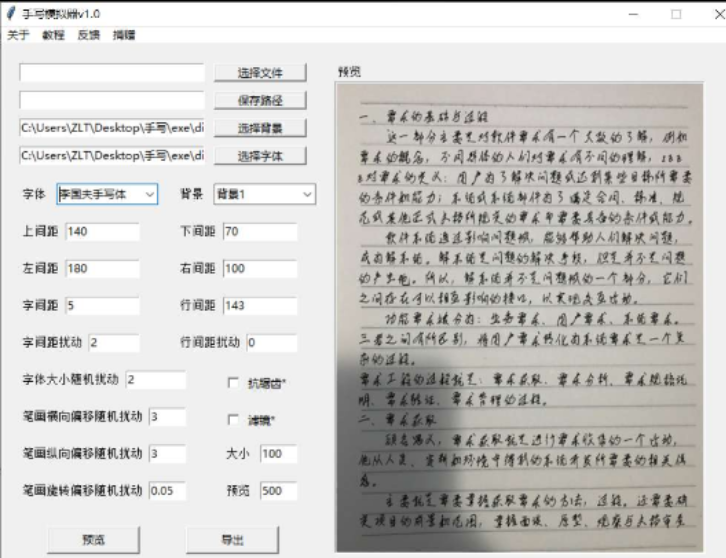
Task: Click the 保存路径 button
Action: click(259, 100)
